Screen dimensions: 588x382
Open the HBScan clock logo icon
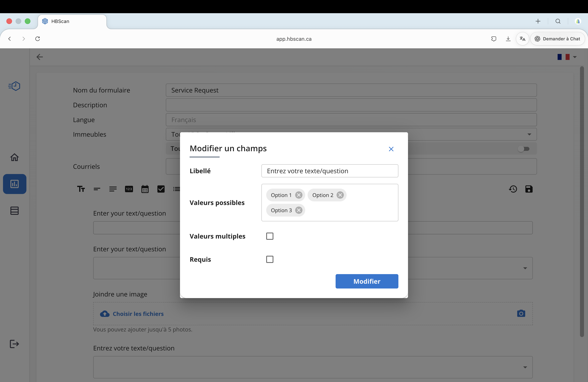click(x=14, y=86)
